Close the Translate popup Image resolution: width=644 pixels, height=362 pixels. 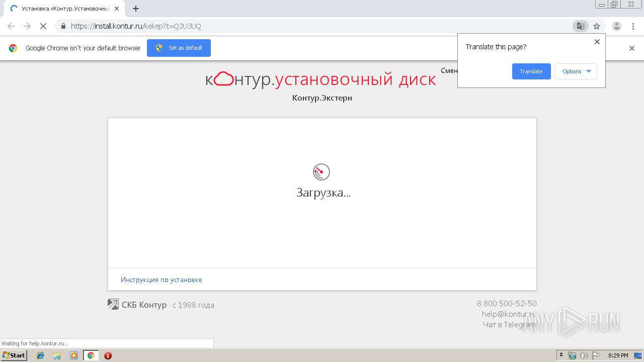pos(597,42)
